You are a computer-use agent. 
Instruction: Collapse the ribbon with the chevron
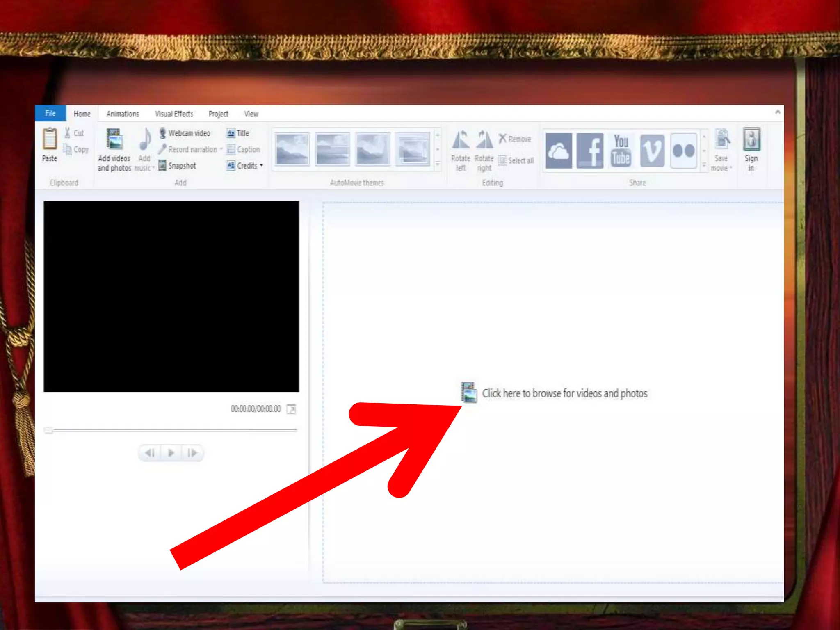(777, 112)
